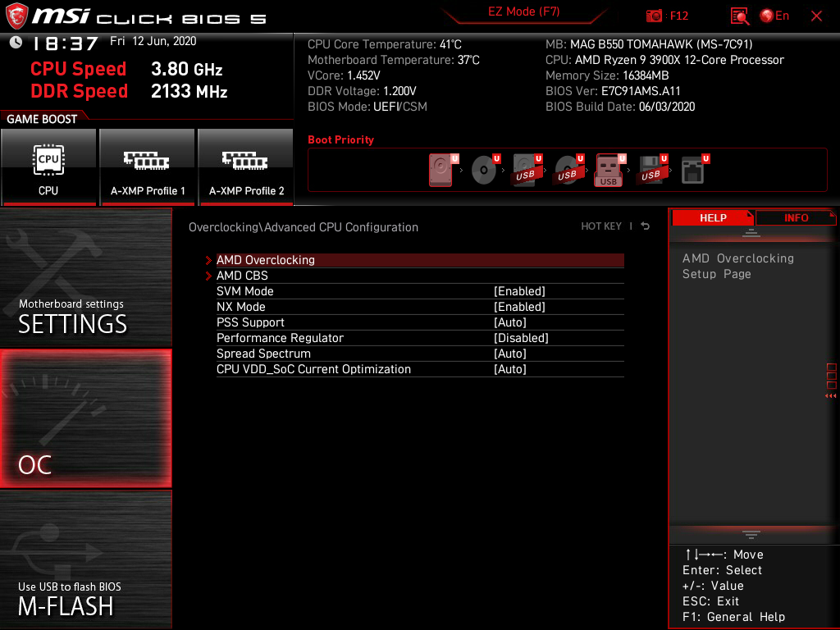Change language via the En globe icon
The height and width of the screenshot is (630, 840).
774,16
